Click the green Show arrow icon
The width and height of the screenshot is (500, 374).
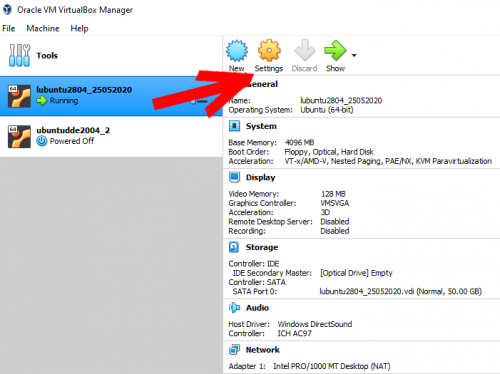point(335,50)
